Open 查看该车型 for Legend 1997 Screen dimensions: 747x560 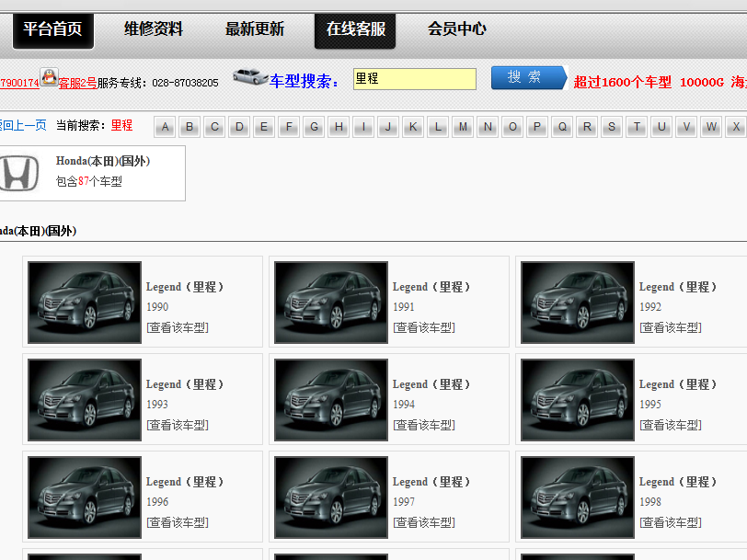coord(424,523)
